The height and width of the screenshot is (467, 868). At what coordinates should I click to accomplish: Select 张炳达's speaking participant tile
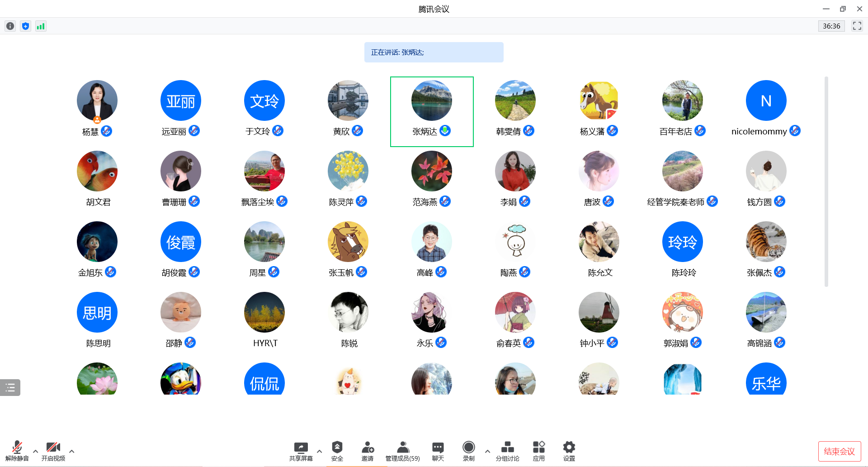click(432, 111)
